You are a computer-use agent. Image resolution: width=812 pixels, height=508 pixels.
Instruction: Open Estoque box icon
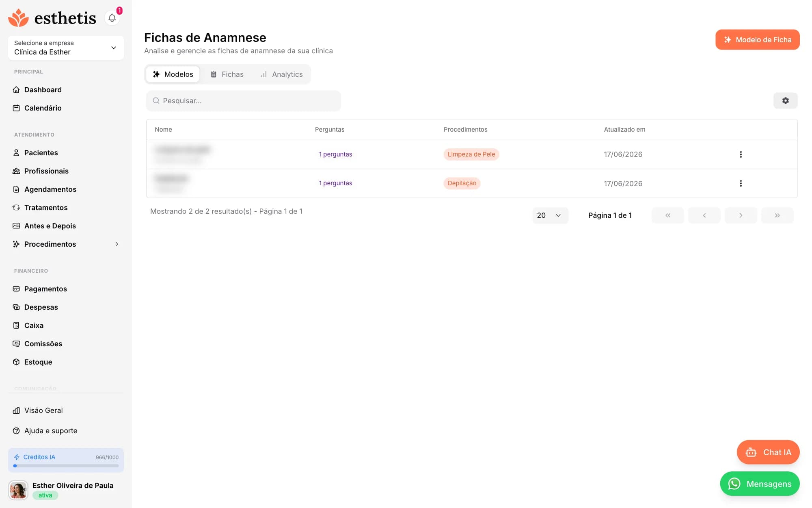point(16,362)
